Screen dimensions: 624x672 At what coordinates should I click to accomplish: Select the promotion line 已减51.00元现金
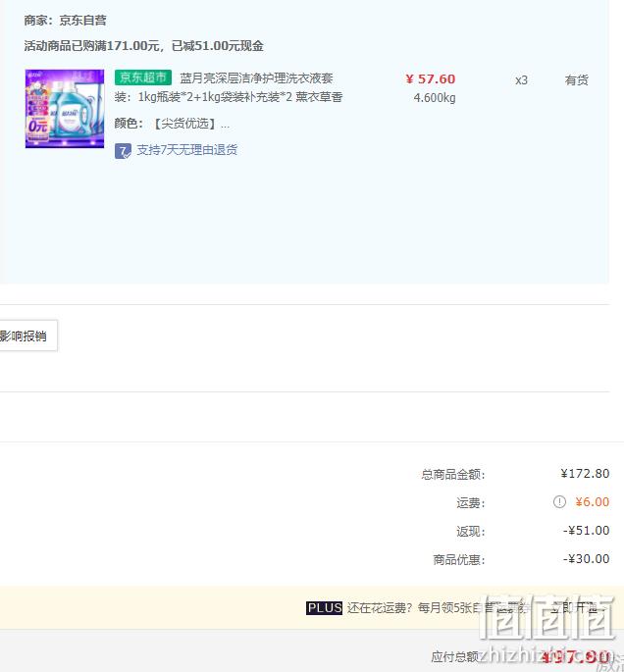pos(217,46)
